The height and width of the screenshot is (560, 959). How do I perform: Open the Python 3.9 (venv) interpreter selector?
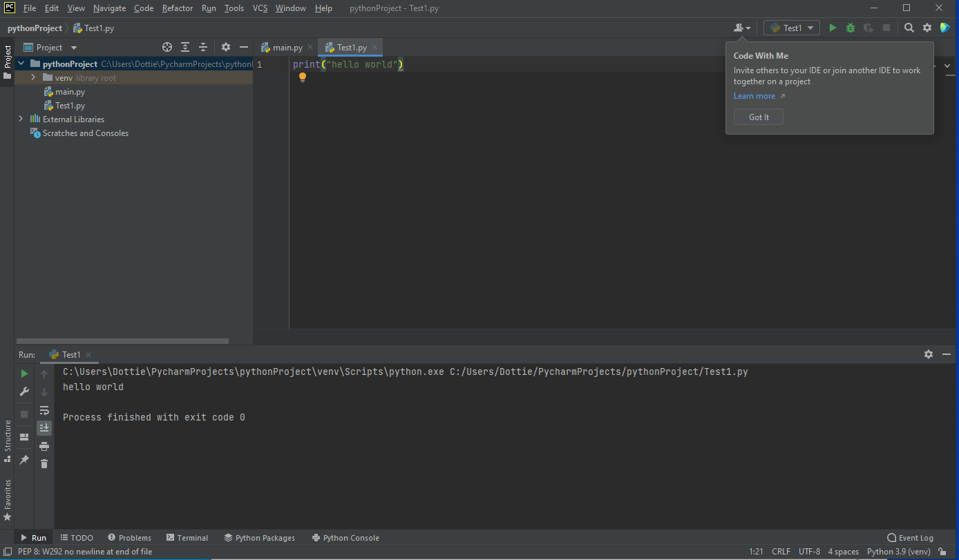tap(898, 552)
